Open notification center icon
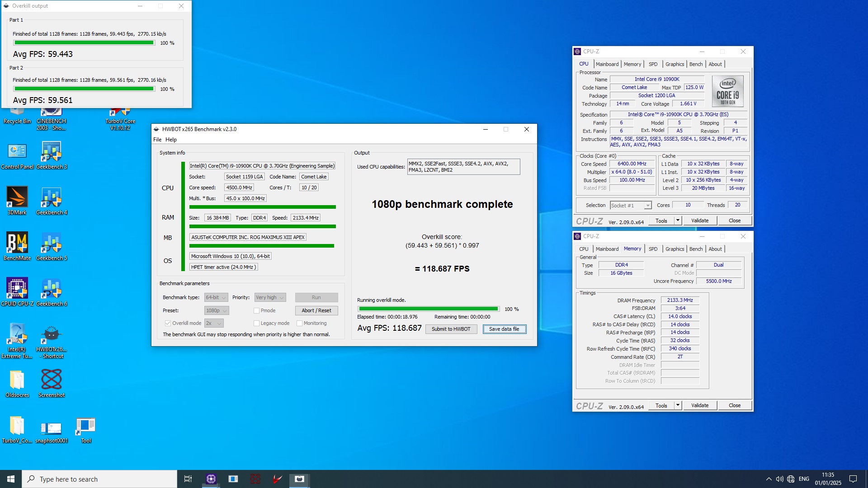The width and height of the screenshot is (868, 488). 853,479
